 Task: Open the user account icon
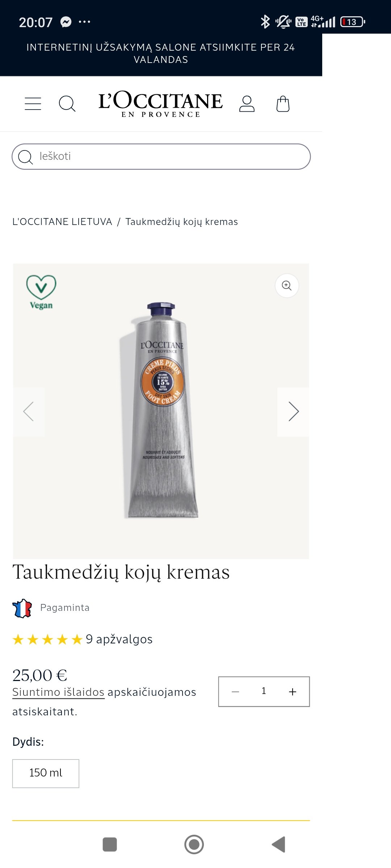247,104
